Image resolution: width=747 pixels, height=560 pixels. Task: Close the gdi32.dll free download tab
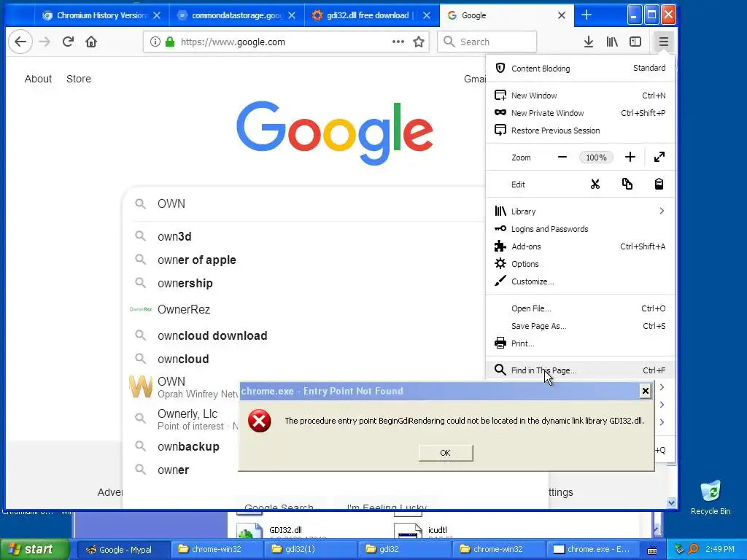[427, 15]
